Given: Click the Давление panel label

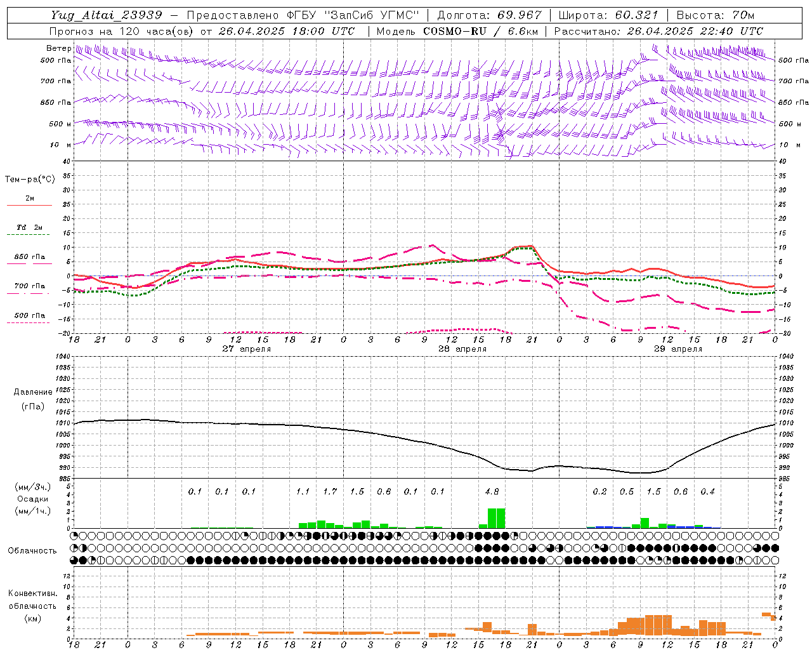Looking at the screenshot, I should click(33, 392).
